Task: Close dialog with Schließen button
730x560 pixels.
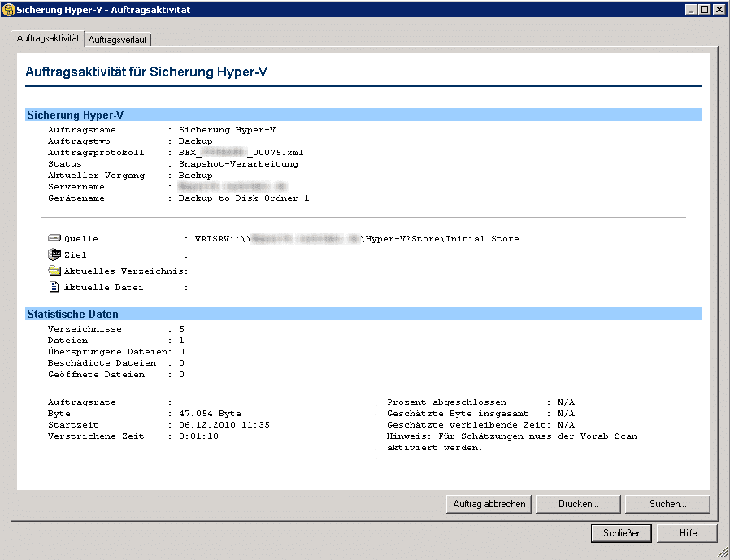Action: [x=622, y=533]
